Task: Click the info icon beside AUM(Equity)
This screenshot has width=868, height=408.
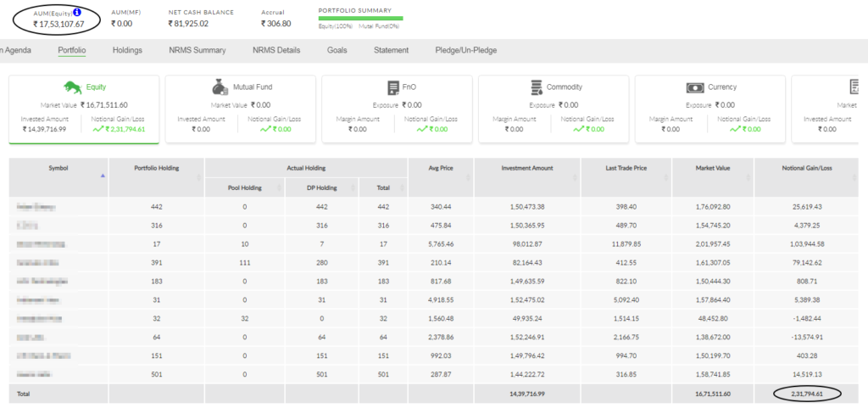Action: (77, 12)
